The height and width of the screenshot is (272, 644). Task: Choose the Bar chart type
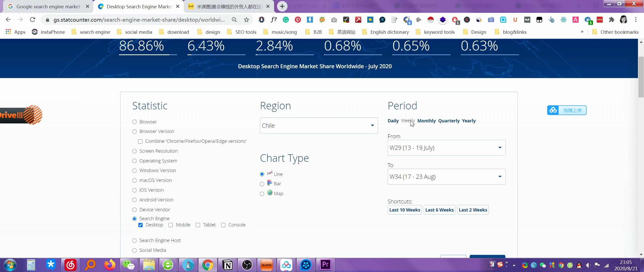tap(262, 184)
